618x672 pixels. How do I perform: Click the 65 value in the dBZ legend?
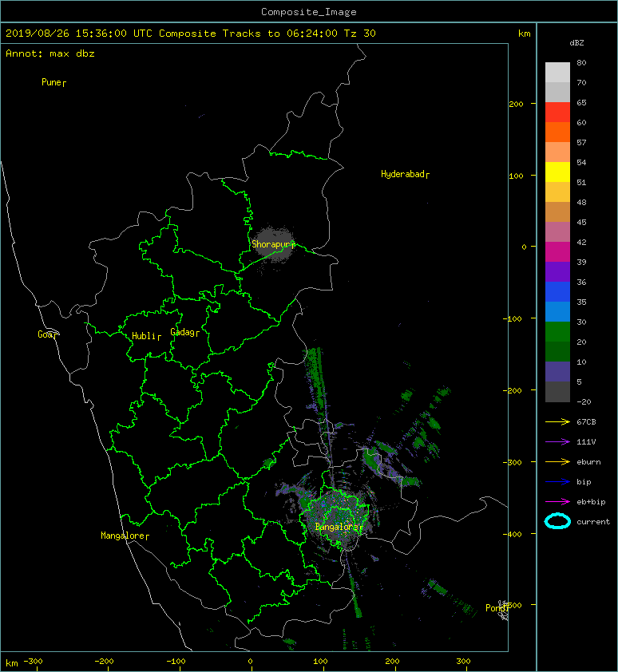tap(581, 103)
